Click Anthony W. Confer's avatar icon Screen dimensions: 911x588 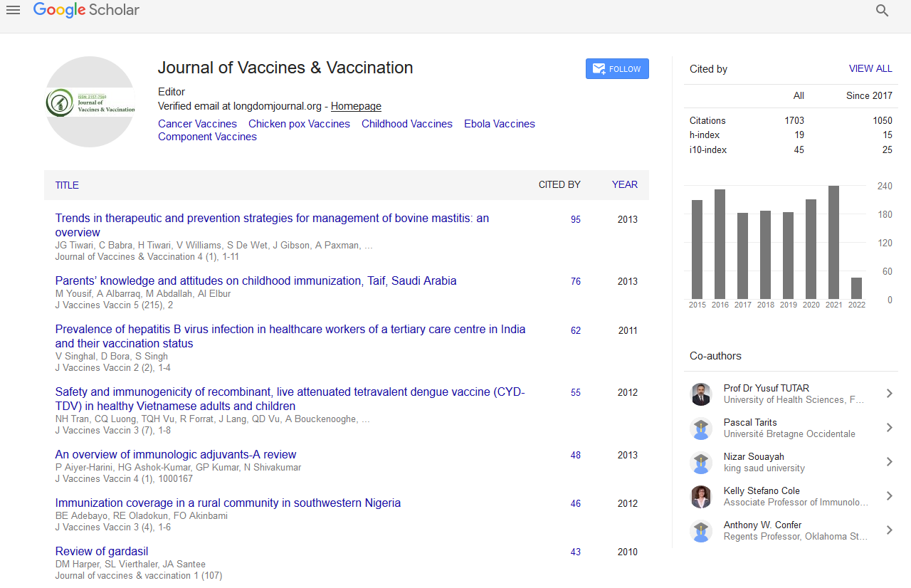pos(701,531)
